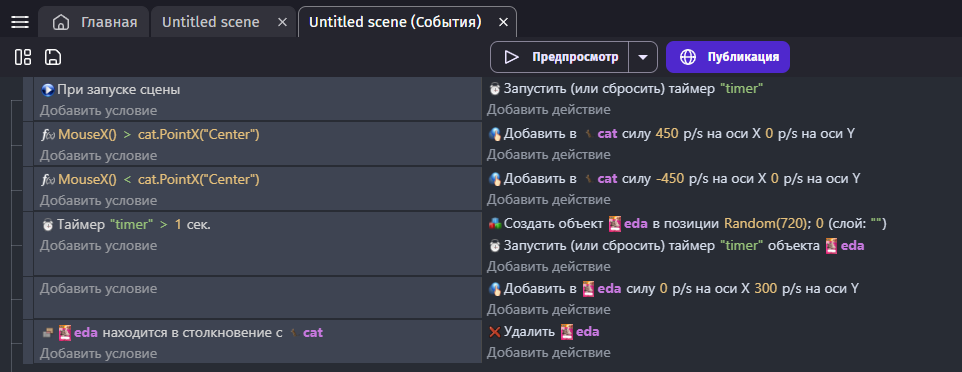
Task: Click the scene start condition play icon
Action: [48, 90]
